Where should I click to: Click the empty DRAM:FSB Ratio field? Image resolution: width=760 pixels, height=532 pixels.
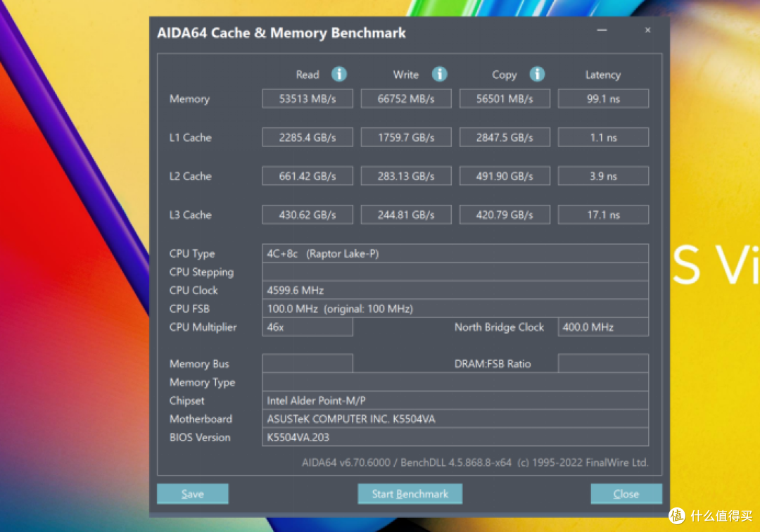pyautogui.click(x=604, y=363)
